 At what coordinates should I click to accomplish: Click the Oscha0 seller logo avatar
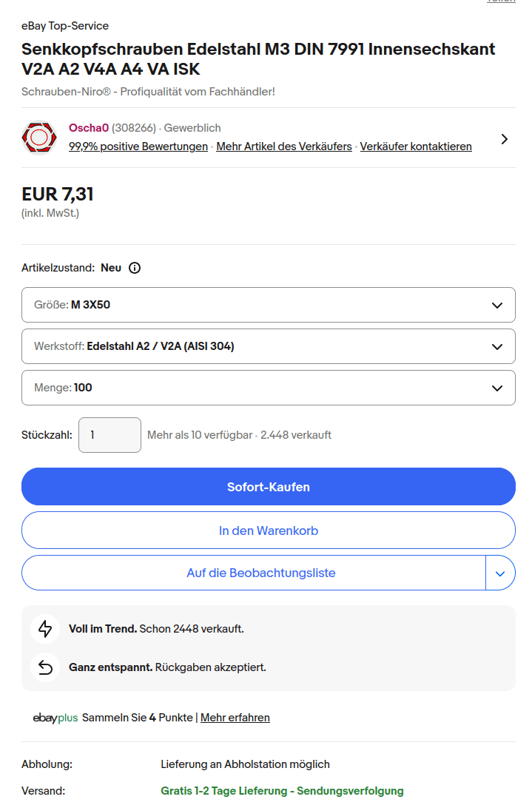click(40, 138)
